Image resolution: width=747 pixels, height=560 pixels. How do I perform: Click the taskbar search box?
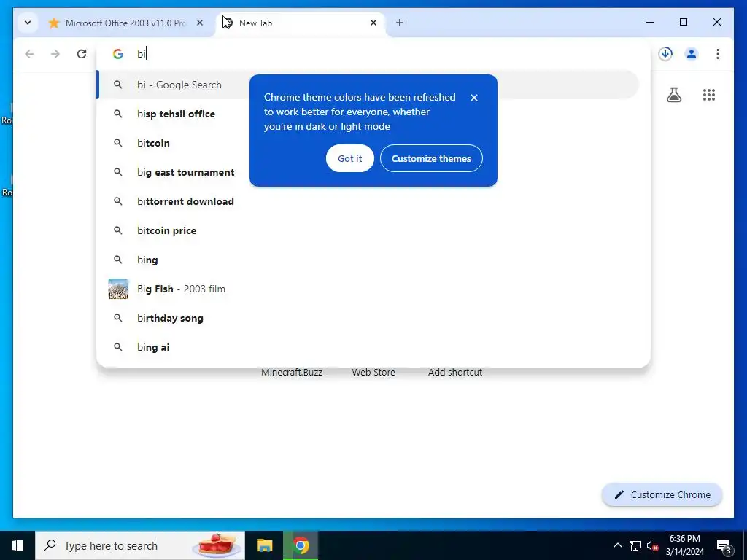(x=140, y=545)
